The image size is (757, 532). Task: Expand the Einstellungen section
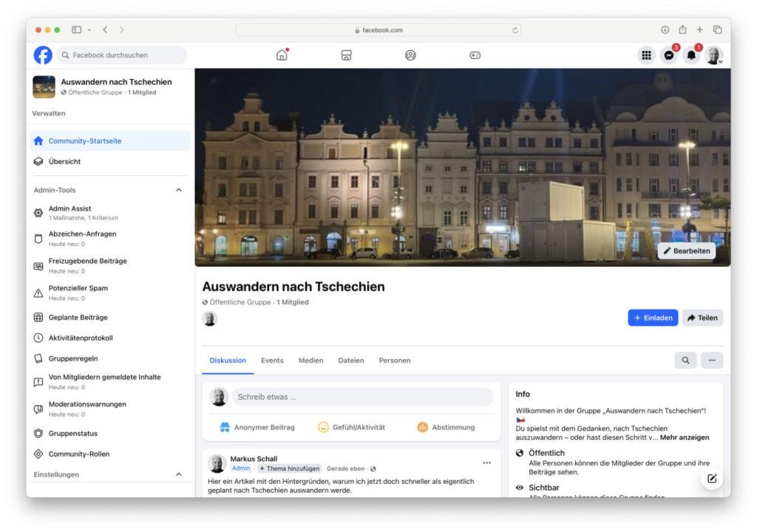click(178, 474)
